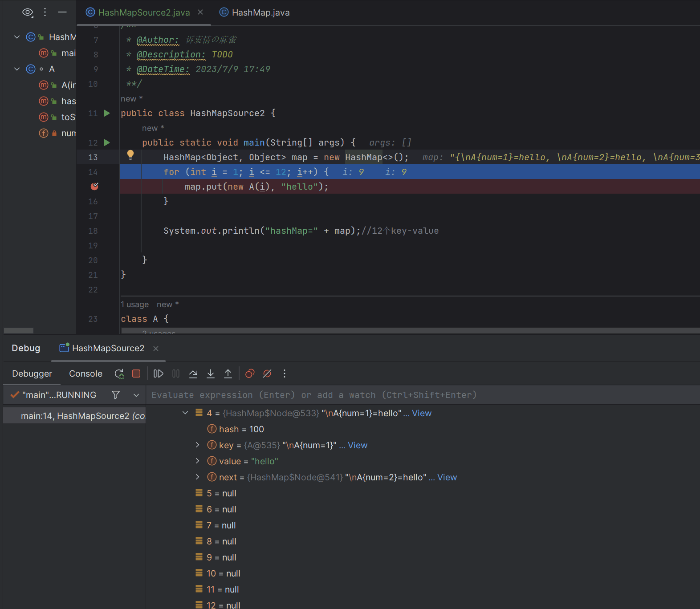Open Structure panel kebab options menu
The height and width of the screenshot is (609, 700).
pyautogui.click(x=45, y=12)
